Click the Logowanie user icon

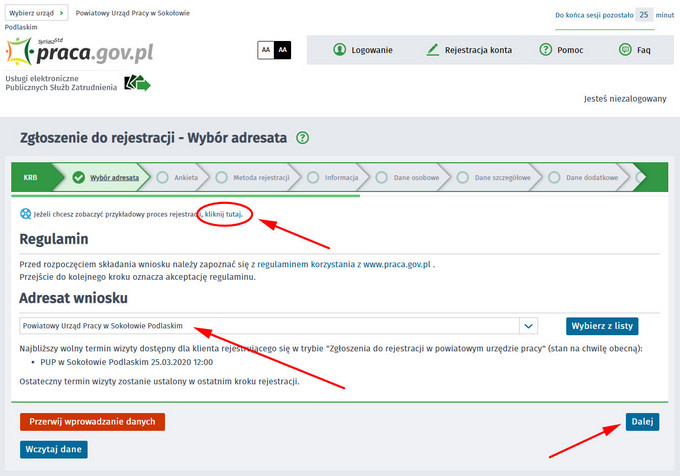click(x=340, y=50)
